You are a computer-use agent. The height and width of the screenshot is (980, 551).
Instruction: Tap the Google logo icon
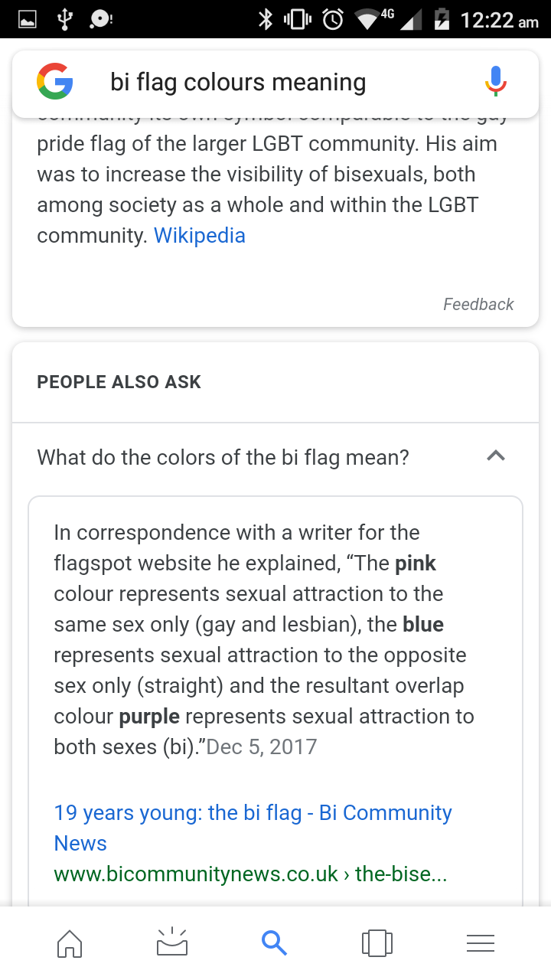(x=55, y=82)
